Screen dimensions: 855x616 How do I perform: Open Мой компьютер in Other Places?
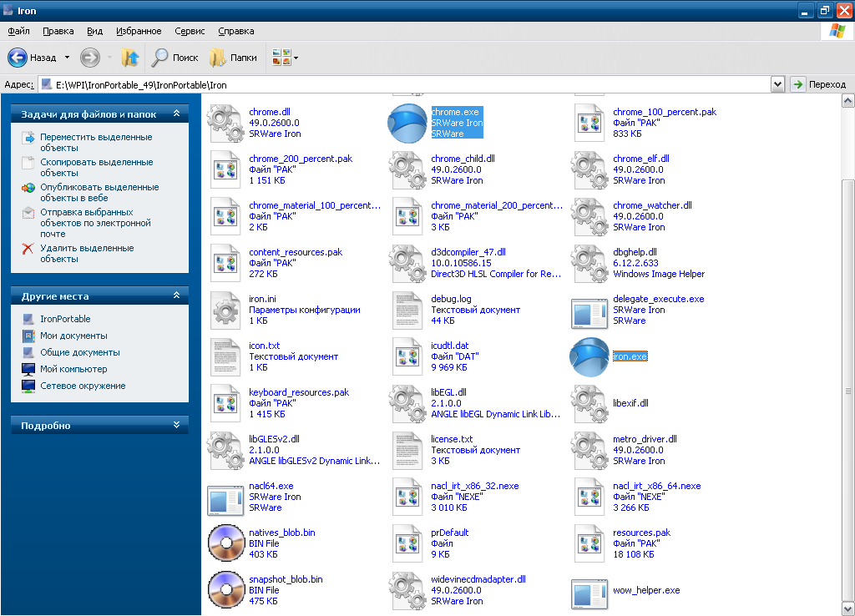73,369
